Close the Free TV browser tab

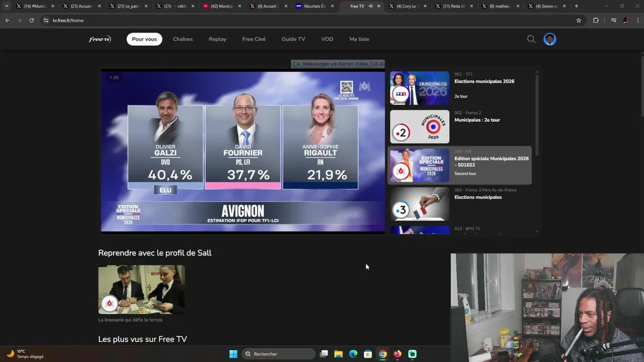click(x=378, y=6)
